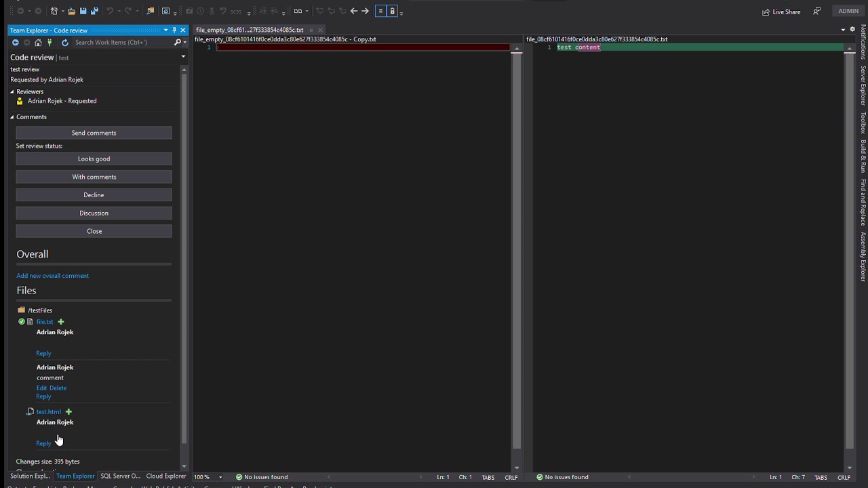Click the Live Share icon

[766, 12]
